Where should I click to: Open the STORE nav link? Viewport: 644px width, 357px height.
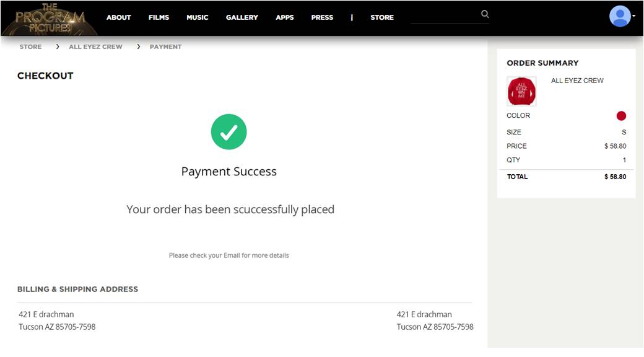point(382,17)
